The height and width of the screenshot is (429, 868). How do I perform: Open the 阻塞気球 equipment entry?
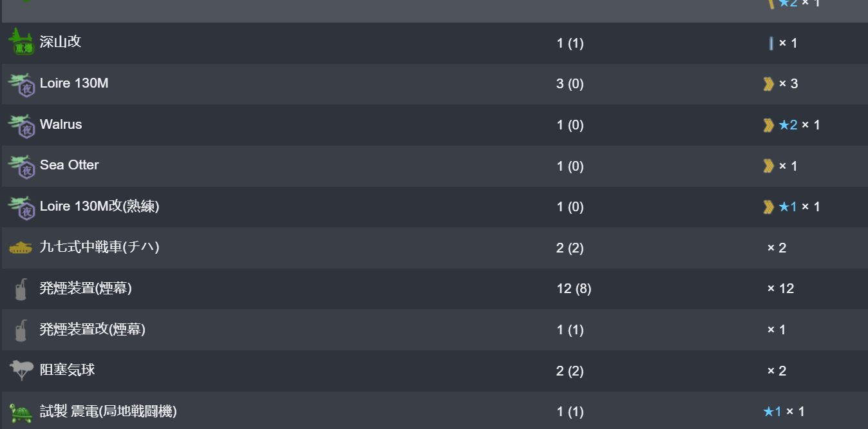click(x=68, y=370)
